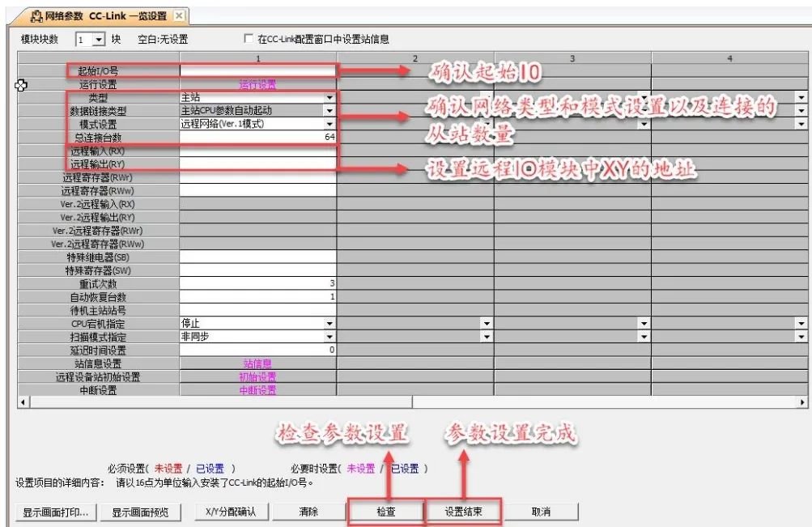The width and height of the screenshot is (812, 527).
Task: Enable 在CC-Link配置窗口中设置站信息 checkbox
Action: tap(248, 39)
